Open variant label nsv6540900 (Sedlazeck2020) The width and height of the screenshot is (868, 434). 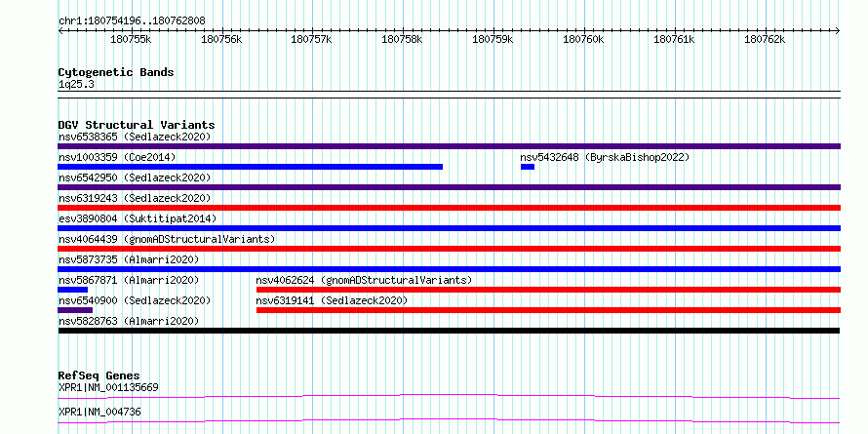click(x=135, y=300)
